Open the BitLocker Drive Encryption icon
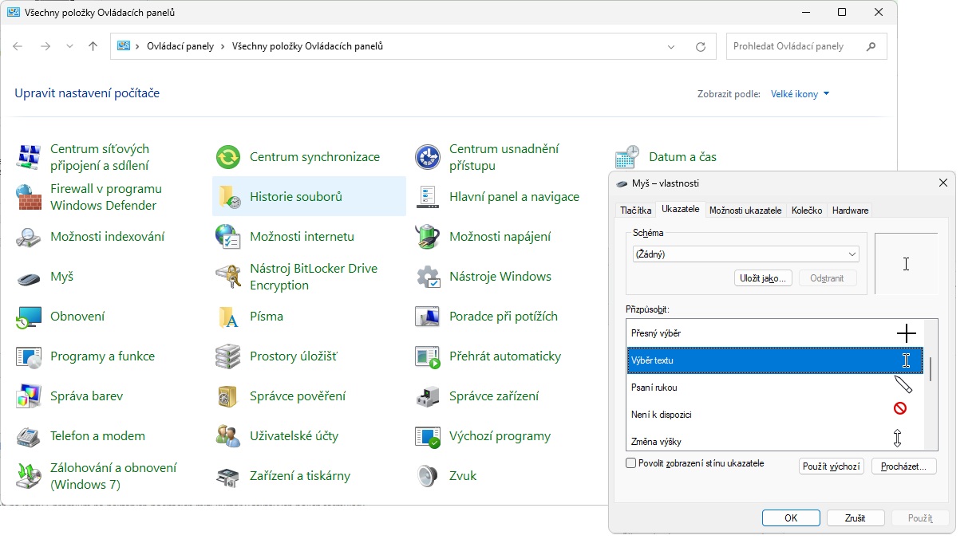 [x=228, y=277]
